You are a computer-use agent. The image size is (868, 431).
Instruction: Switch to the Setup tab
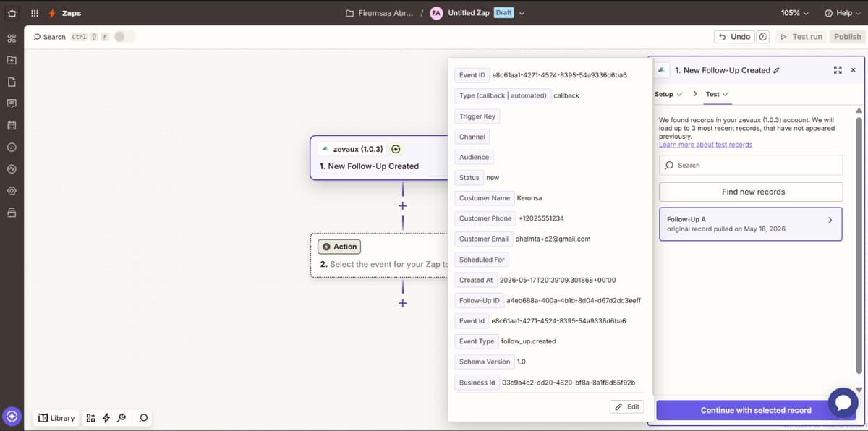point(668,94)
